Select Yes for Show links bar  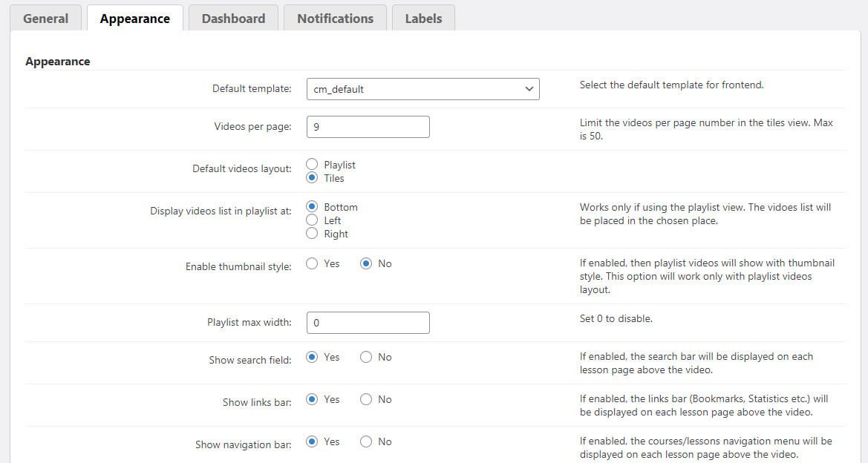pyautogui.click(x=312, y=399)
